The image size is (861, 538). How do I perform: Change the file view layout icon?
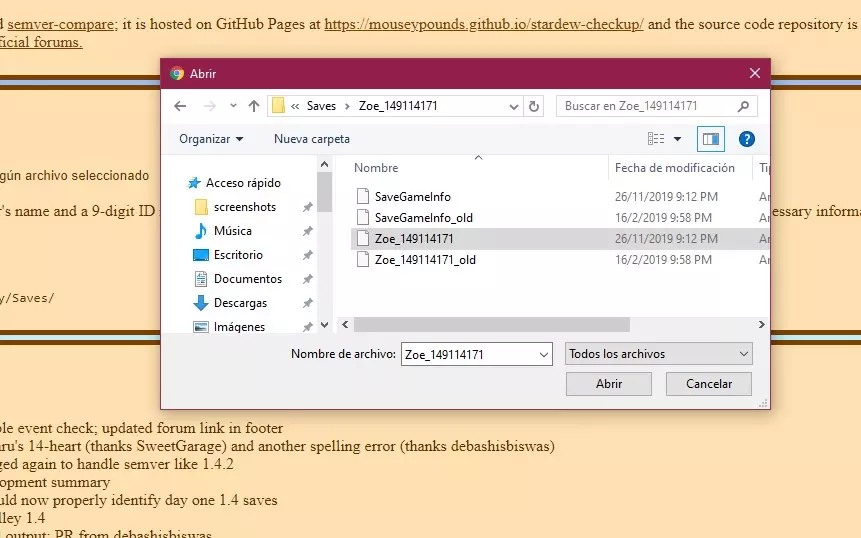(656, 139)
